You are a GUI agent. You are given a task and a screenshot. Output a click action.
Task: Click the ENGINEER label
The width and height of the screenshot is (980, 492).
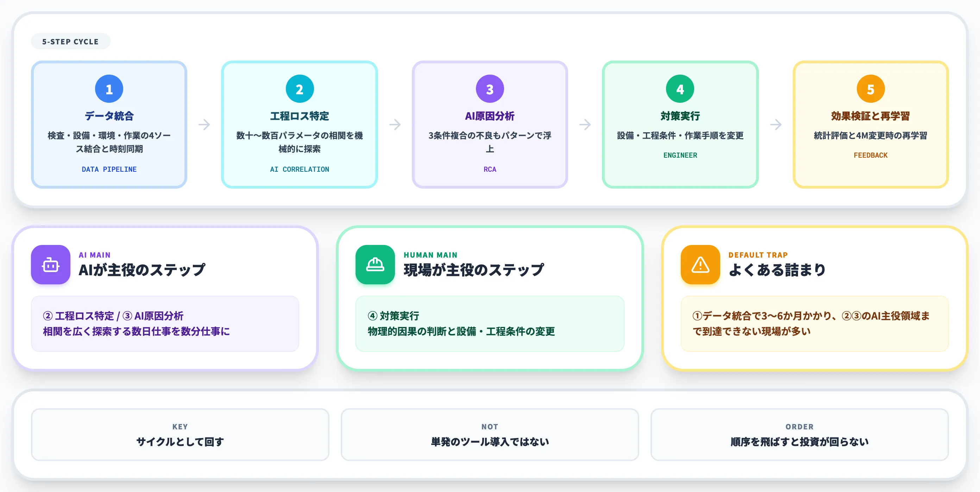tap(680, 155)
